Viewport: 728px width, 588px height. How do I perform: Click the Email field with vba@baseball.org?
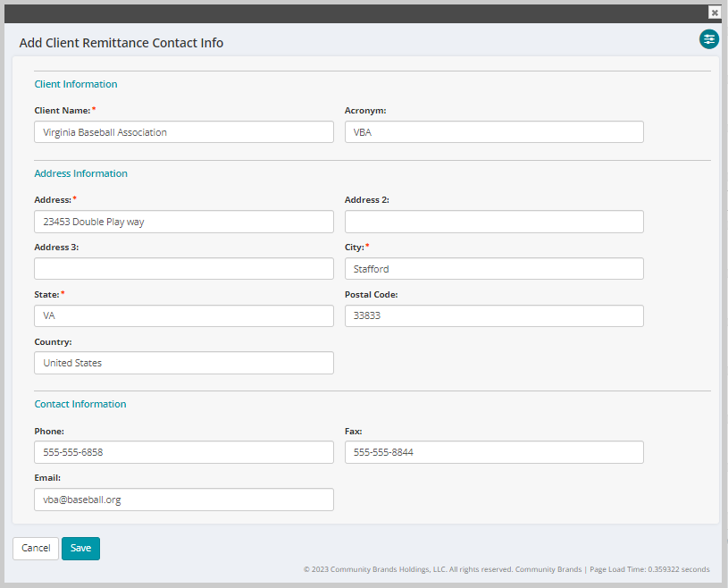click(x=183, y=500)
